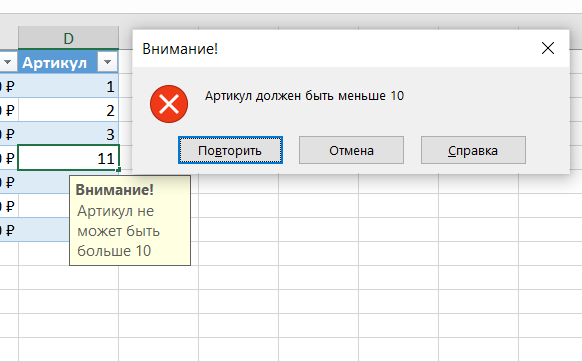This screenshot has width=582, height=362.
Task: Open the filter dropdown left of Артикул
Action: (7, 62)
